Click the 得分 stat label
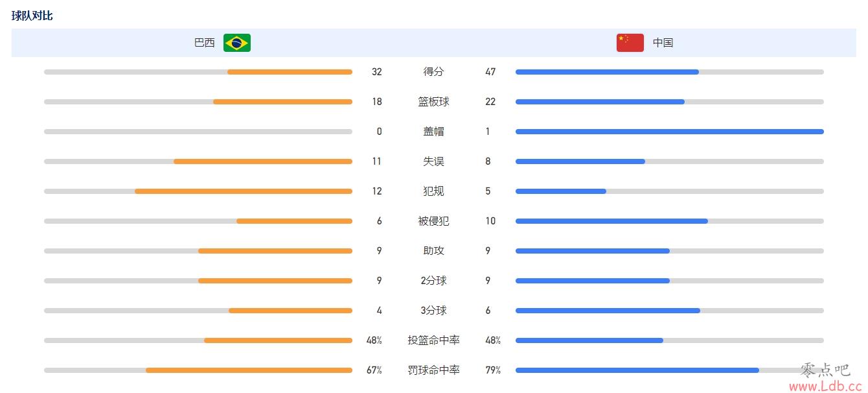868x393 pixels. click(433, 72)
